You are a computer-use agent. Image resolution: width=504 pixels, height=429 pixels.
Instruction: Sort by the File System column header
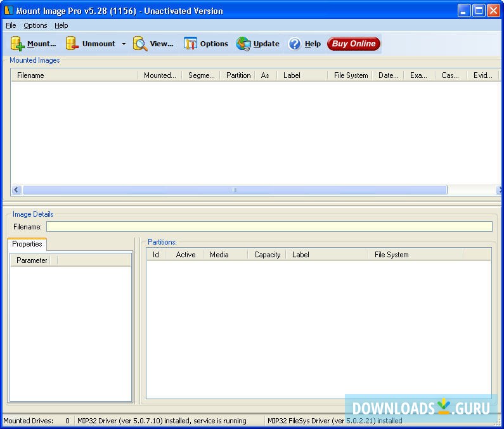pyautogui.click(x=351, y=75)
